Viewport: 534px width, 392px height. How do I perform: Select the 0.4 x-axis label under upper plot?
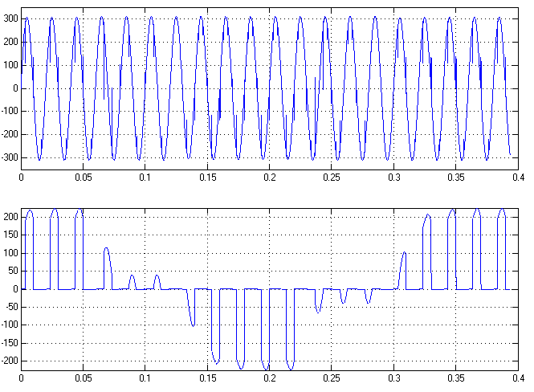[x=518, y=178]
